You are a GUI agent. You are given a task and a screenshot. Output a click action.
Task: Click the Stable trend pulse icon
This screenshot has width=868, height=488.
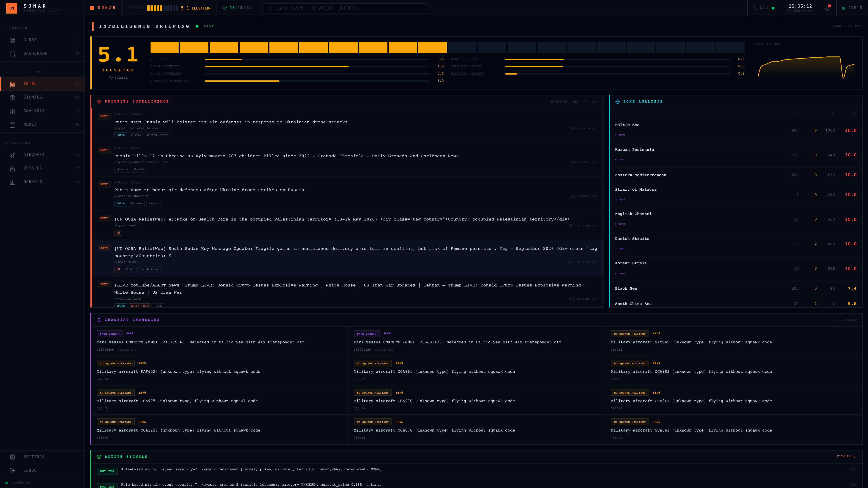click(x=111, y=77)
